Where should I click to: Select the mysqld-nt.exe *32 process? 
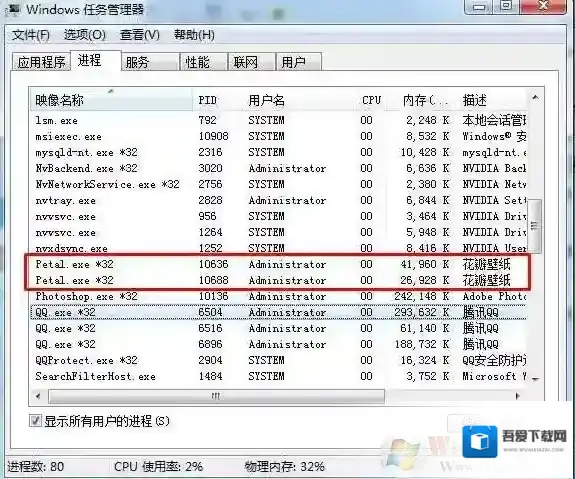[x=279, y=152]
